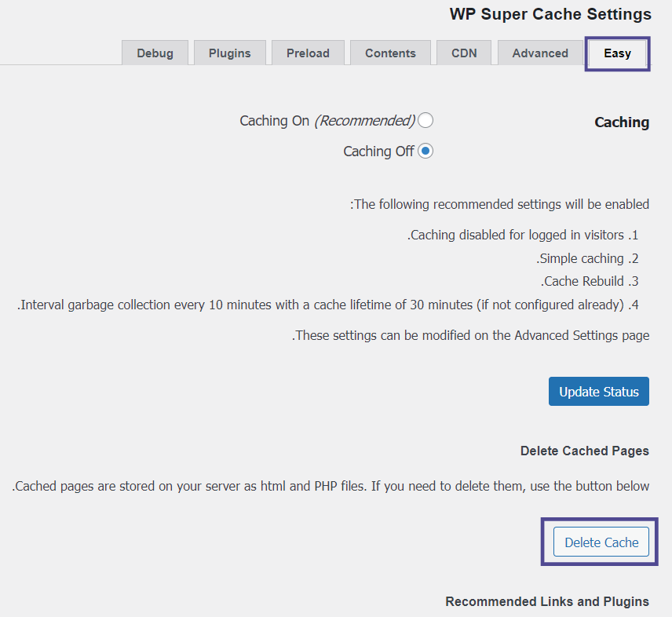Screen dimensions: 672x617
Task: Click 'The following recommended settings will be enabled' text
Action: [500, 204]
